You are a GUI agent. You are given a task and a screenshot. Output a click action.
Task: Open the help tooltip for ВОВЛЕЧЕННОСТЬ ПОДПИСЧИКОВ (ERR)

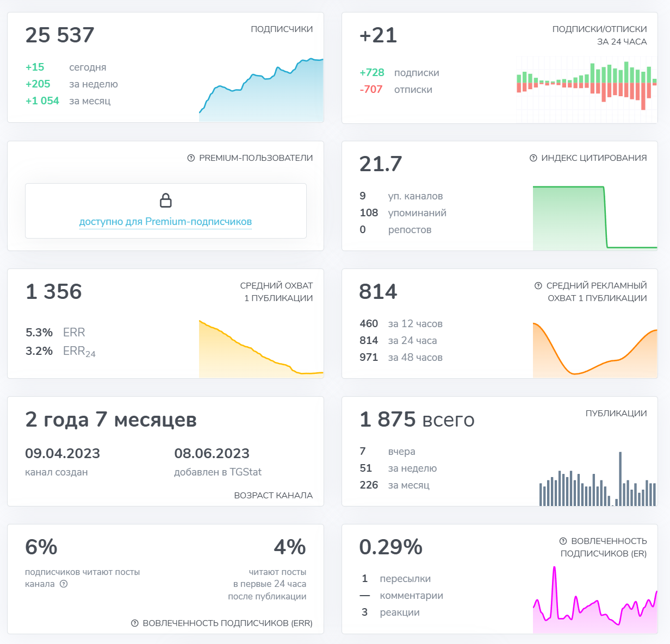[135, 623]
